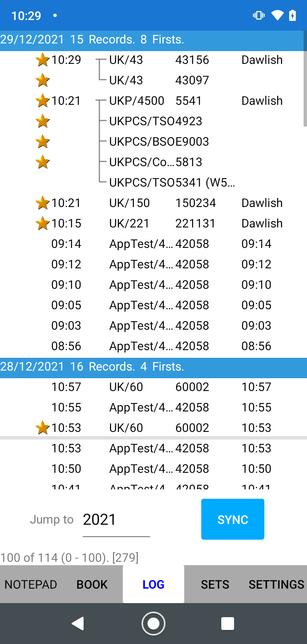Image resolution: width=307 pixels, height=644 pixels.
Task: Open the SETTINGS tab
Action: click(x=276, y=584)
